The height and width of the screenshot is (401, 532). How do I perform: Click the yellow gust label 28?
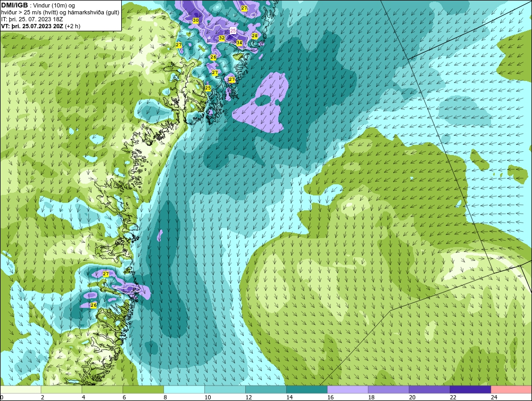(254, 36)
